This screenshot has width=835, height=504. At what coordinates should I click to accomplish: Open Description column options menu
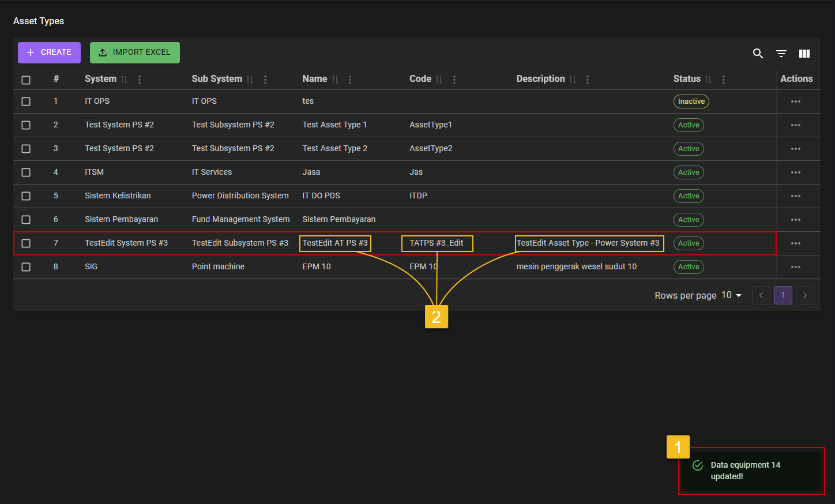click(588, 80)
